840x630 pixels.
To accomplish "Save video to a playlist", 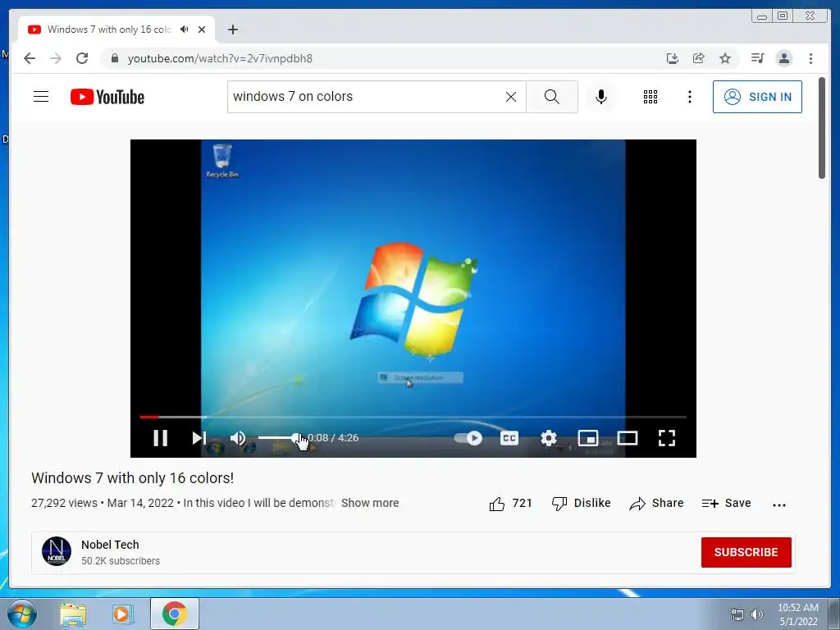I will (727, 504).
